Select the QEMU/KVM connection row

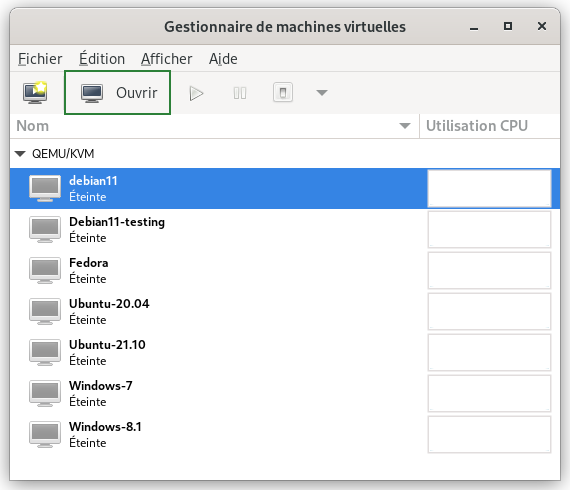(285, 154)
